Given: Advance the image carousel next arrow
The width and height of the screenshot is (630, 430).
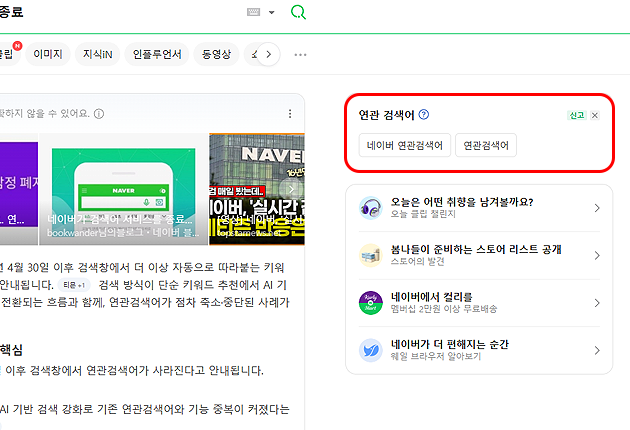Looking at the screenshot, I should click(292, 189).
